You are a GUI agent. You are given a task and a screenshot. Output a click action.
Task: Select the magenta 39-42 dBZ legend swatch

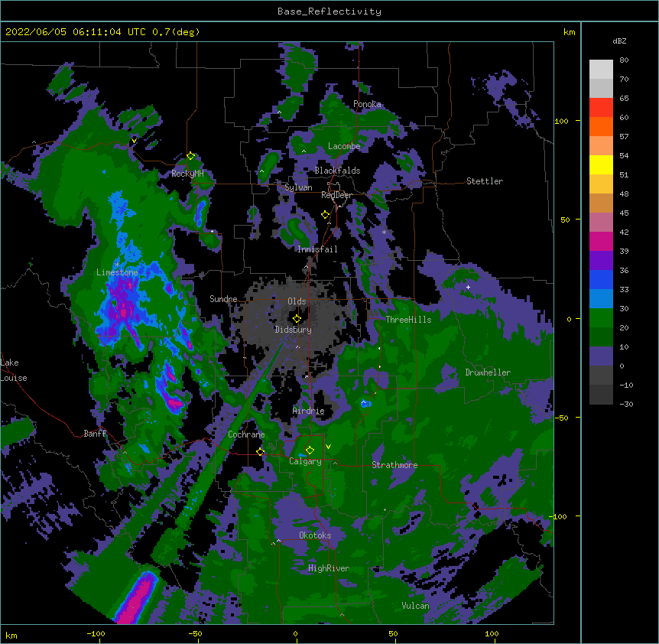click(x=601, y=241)
